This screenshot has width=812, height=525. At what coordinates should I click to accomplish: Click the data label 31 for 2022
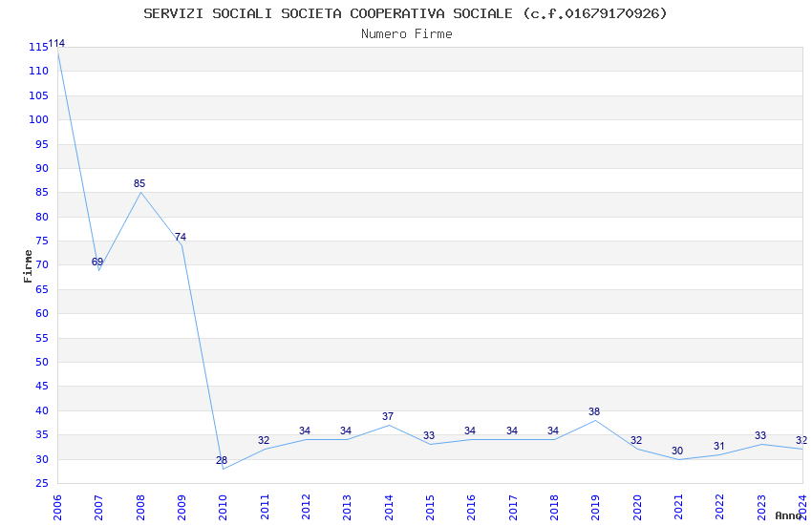(x=718, y=446)
